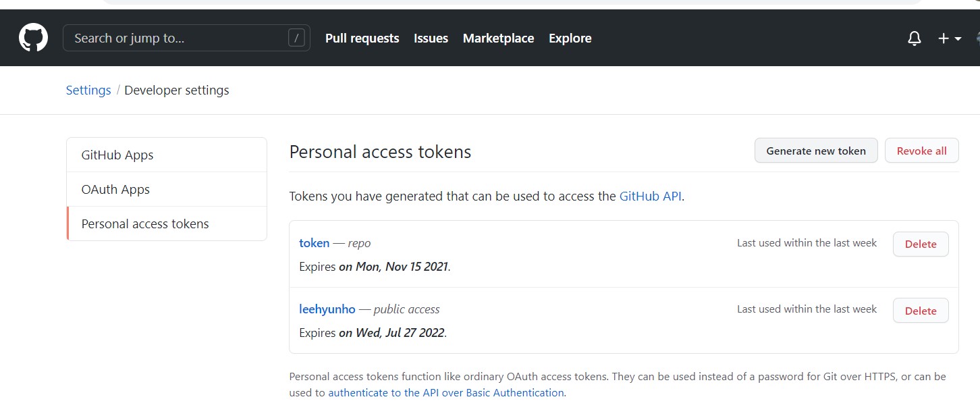980x420 pixels.
Task: Open the create new menu plus icon
Action: (x=942, y=38)
